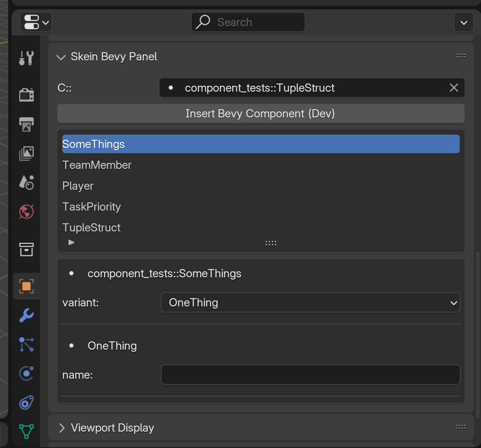Open the editor type dropdown

point(36,22)
